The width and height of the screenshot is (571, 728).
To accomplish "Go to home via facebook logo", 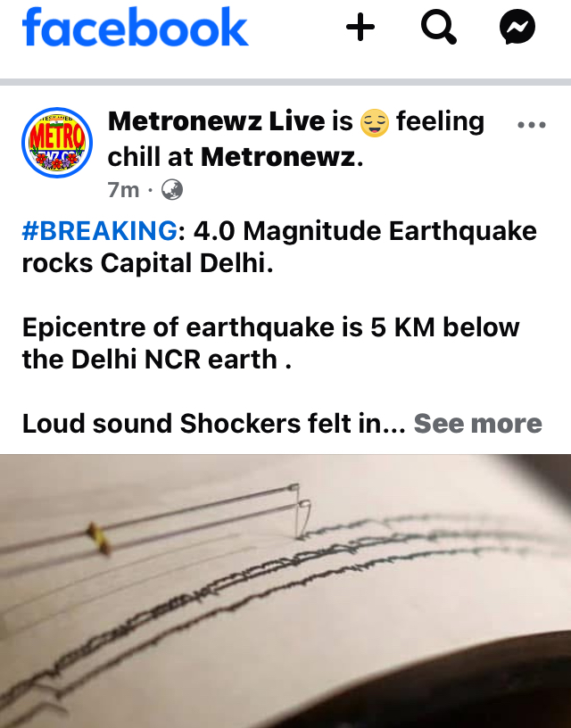I will click(135, 27).
